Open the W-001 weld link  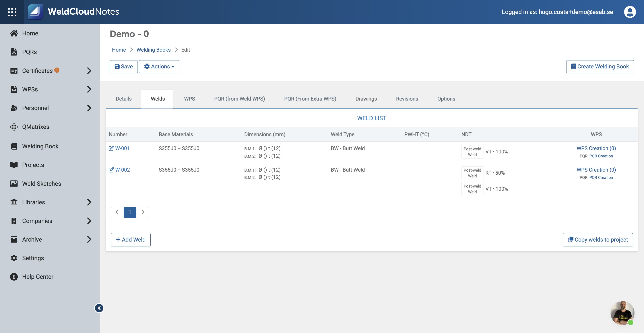point(122,148)
